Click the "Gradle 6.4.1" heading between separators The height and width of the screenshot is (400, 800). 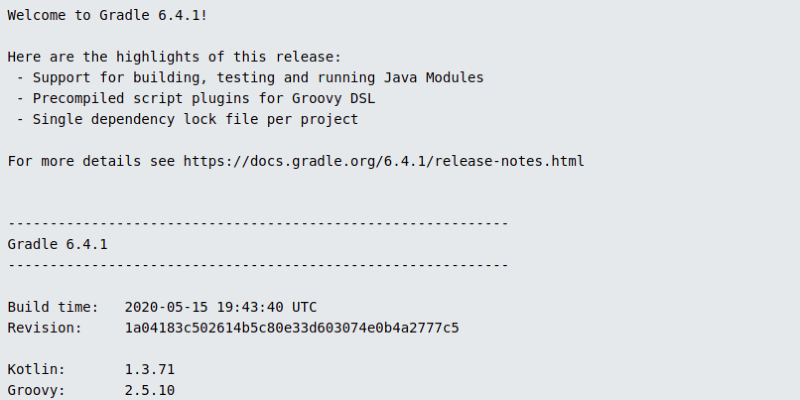click(57, 244)
